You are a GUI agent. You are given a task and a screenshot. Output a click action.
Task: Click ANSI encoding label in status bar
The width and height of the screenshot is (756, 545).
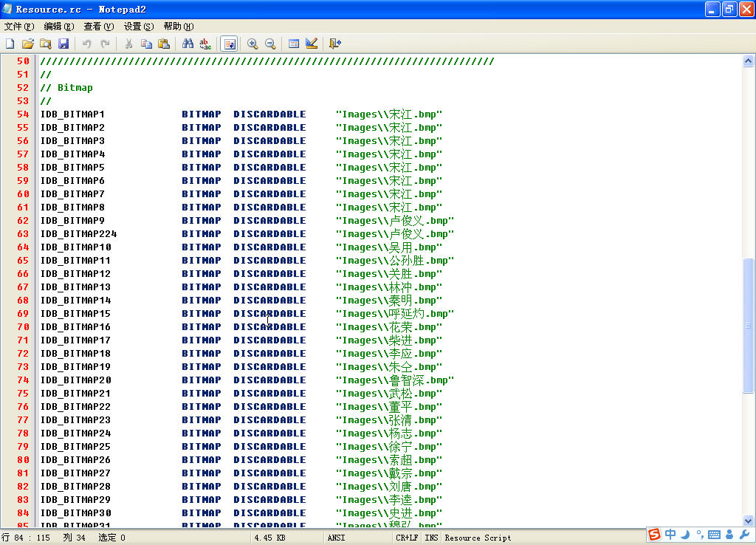coord(336,538)
